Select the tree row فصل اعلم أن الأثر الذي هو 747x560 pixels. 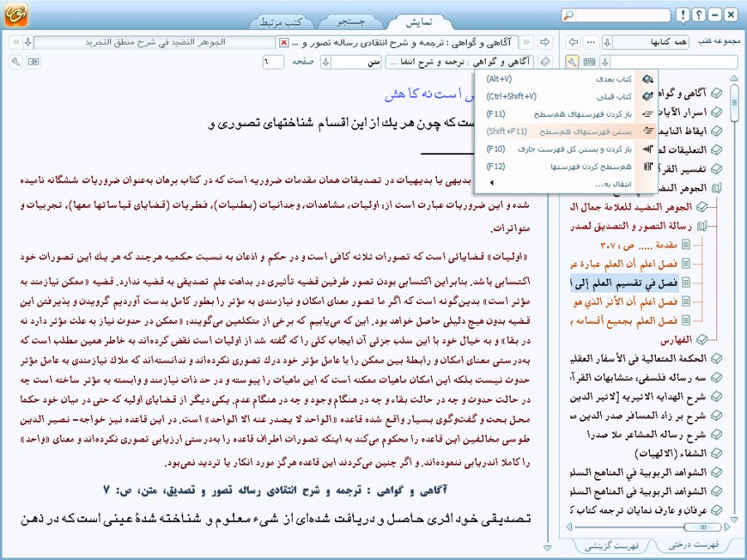[x=625, y=302]
